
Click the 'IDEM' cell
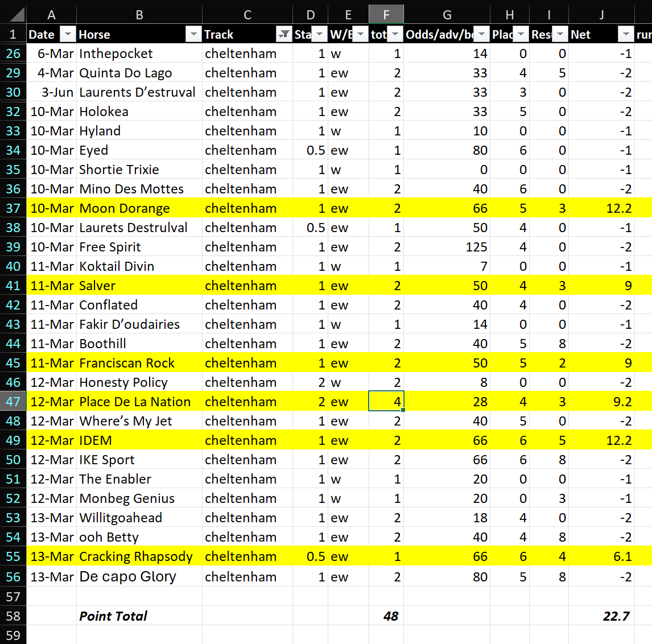pos(139,440)
